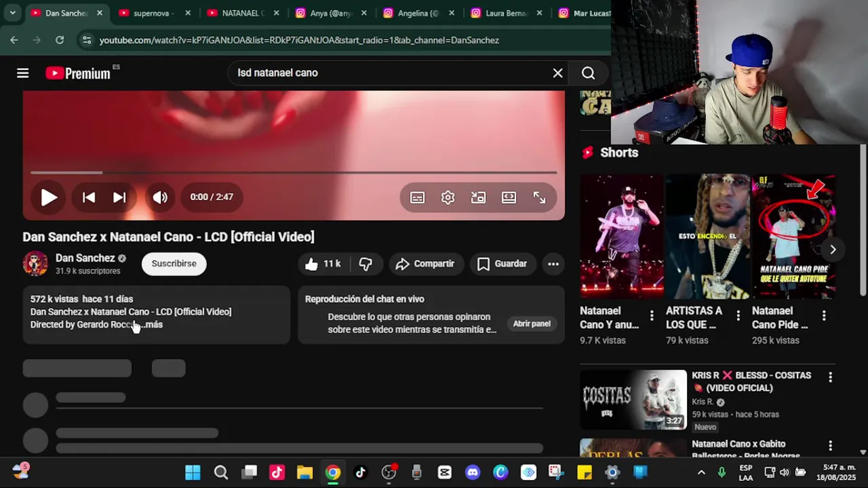
Task: Open the Dan Sanchez channel name link
Action: 85,258
